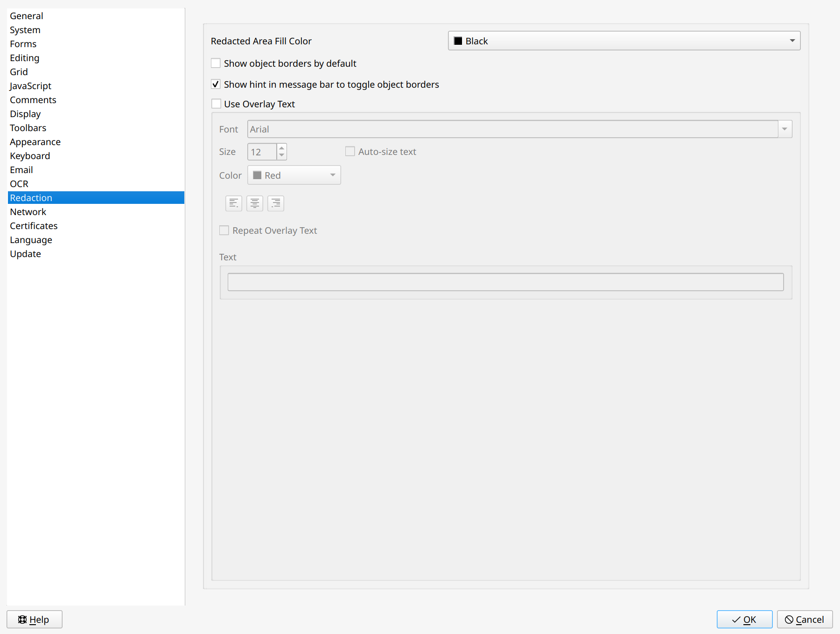Open the overlay text Color dropdown
This screenshot has height=634, width=840.
[332, 175]
